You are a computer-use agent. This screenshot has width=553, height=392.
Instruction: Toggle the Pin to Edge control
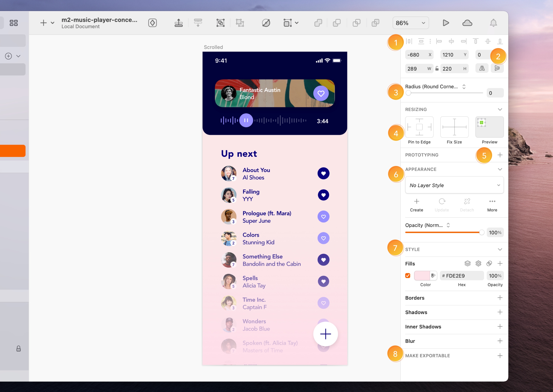(419, 127)
